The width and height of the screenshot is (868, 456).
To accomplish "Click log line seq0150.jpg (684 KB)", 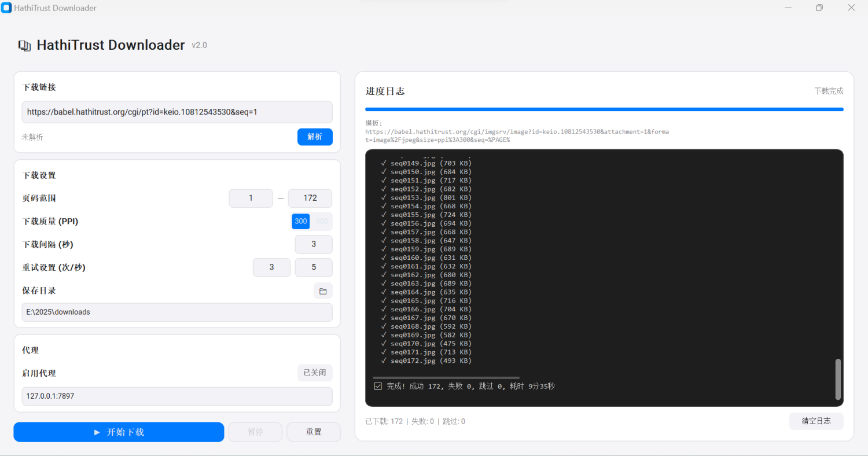I will (426, 172).
